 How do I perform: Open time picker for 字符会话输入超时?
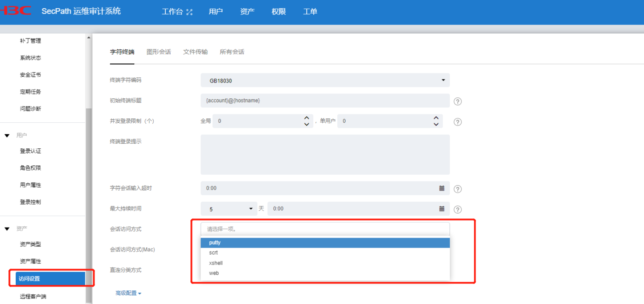click(442, 188)
